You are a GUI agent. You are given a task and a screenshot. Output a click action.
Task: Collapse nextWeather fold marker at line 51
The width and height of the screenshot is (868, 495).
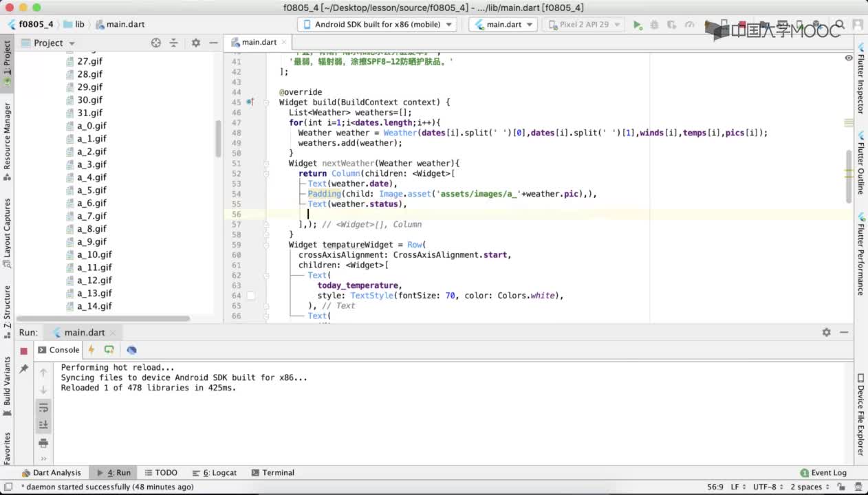pyautogui.click(x=266, y=163)
